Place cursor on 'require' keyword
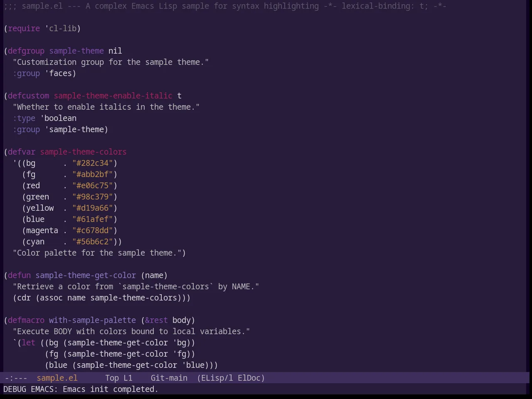 coord(24,28)
